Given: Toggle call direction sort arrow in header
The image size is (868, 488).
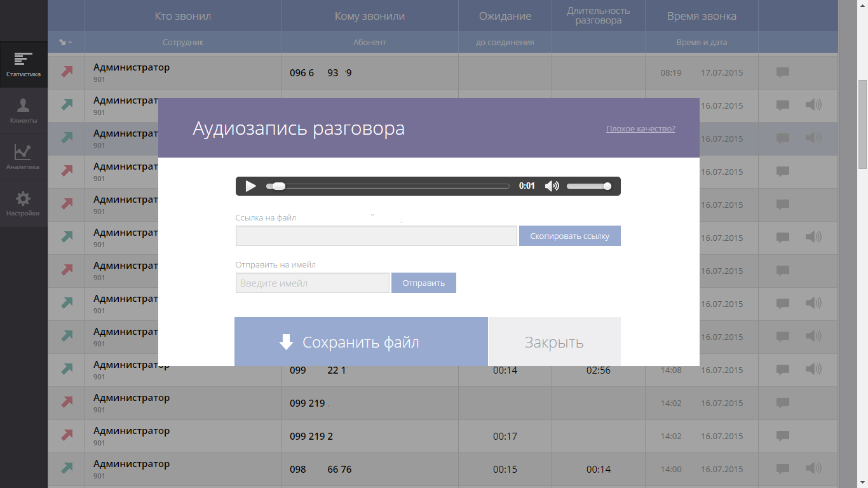Looking at the screenshot, I should click(x=65, y=43).
